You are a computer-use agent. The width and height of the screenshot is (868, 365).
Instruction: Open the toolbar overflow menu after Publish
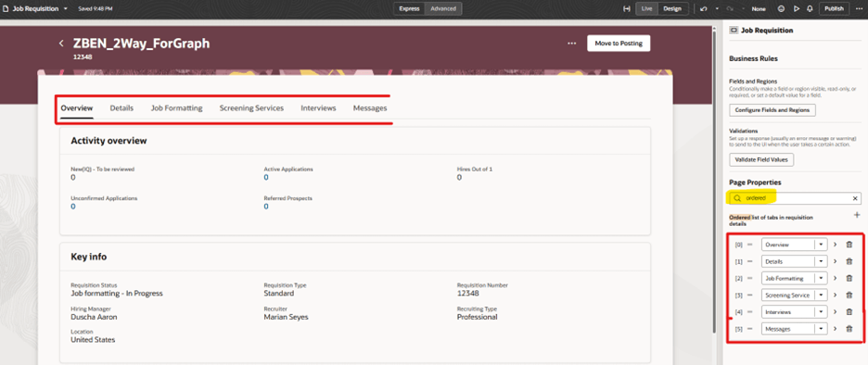[859, 9]
